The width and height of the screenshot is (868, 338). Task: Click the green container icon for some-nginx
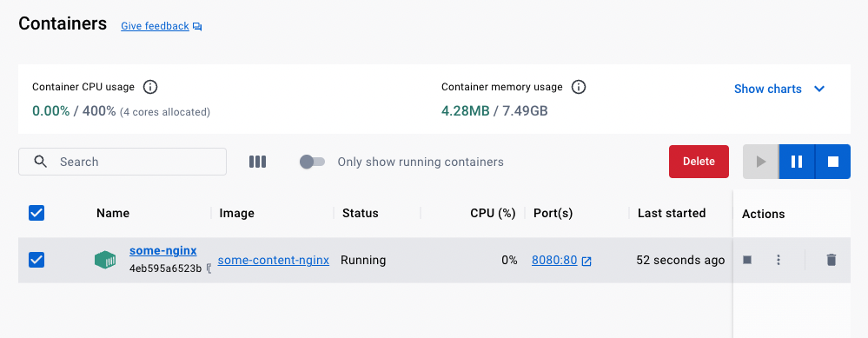click(105, 260)
